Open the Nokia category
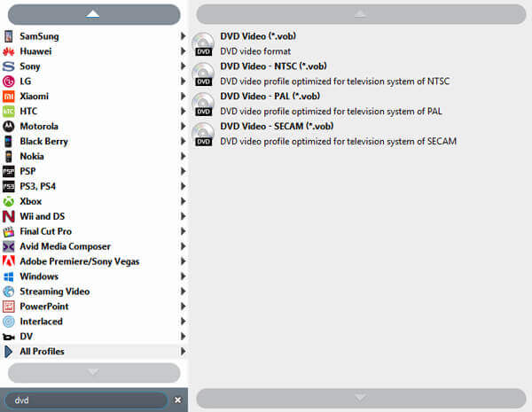532x412 pixels. click(94, 156)
